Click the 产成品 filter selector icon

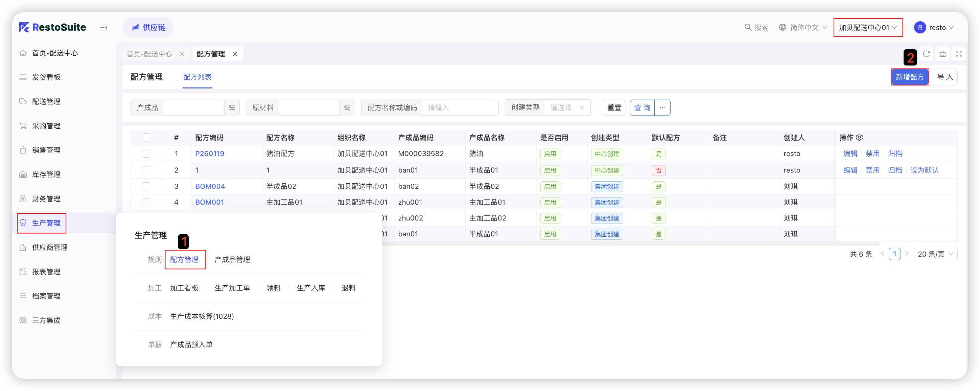232,108
